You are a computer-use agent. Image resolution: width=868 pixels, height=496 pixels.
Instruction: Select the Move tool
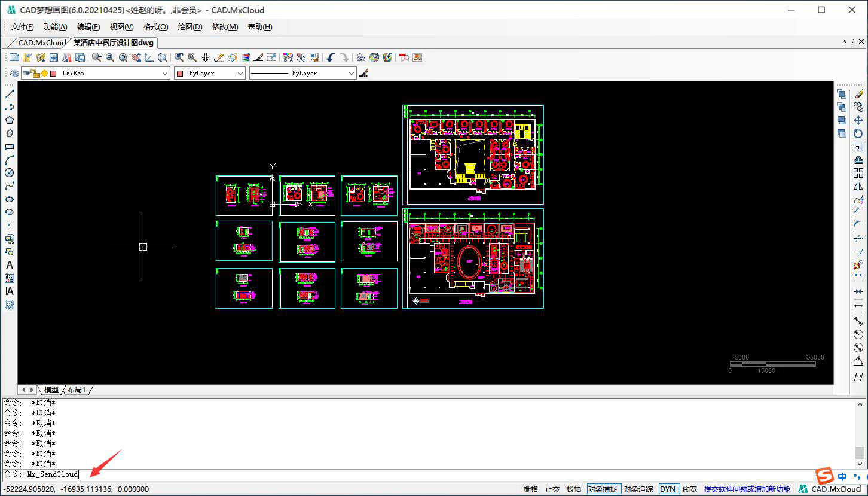tap(858, 120)
